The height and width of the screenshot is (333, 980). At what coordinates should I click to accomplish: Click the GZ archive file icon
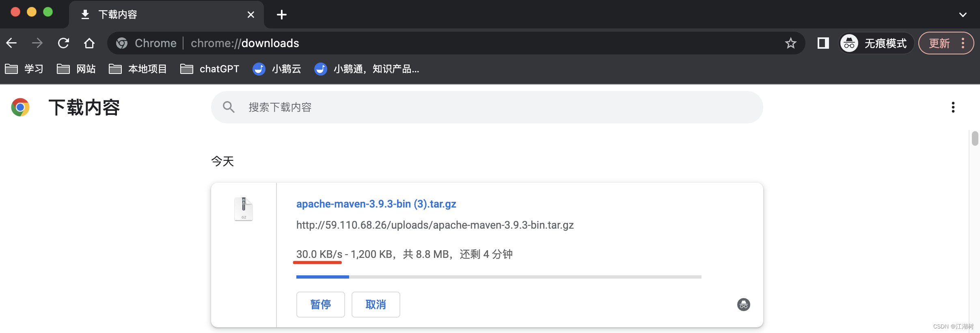pos(244,209)
